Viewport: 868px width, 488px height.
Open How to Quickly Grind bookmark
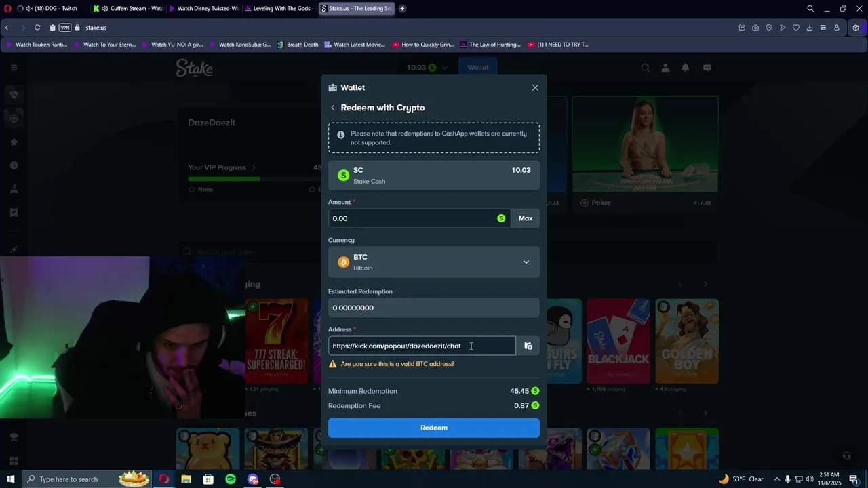click(422, 45)
